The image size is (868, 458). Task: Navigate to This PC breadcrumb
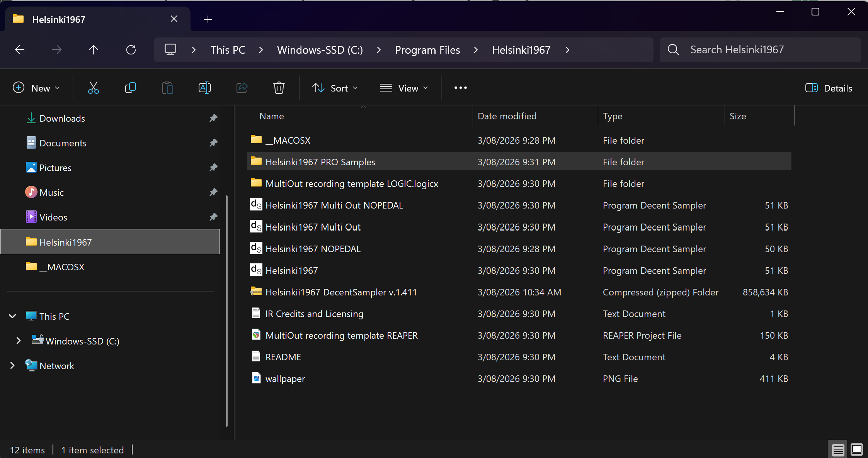pyautogui.click(x=228, y=50)
